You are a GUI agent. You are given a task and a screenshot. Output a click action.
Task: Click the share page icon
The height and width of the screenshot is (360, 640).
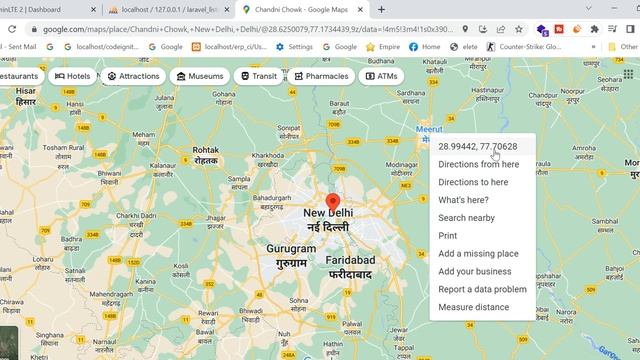click(501, 29)
